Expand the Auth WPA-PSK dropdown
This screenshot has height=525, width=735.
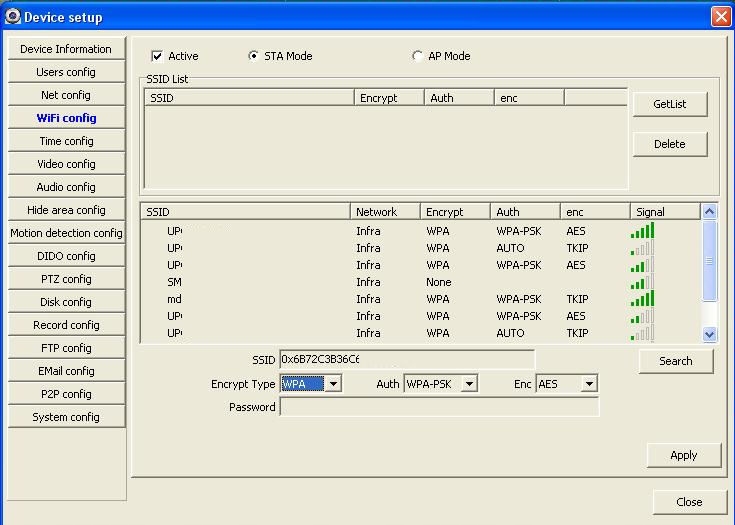pos(469,384)
